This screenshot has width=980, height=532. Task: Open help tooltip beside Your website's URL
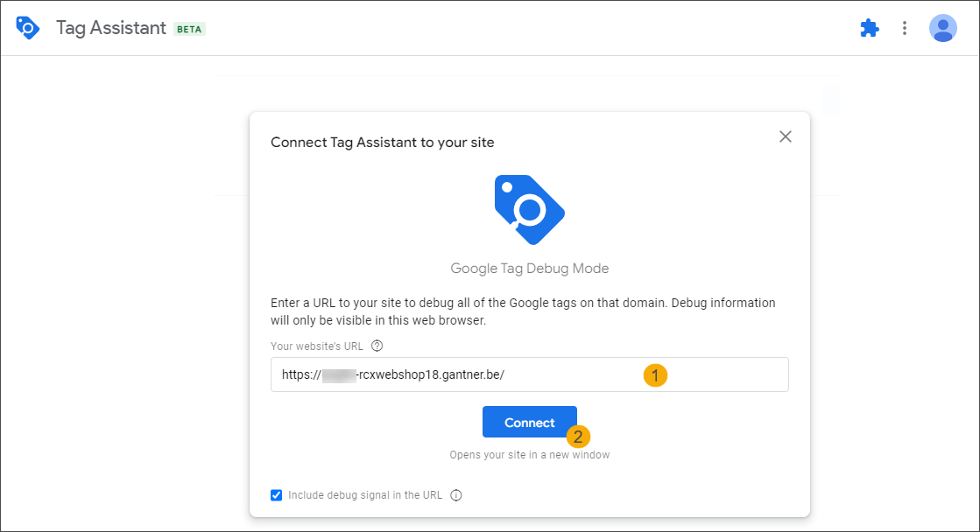point(377,345)
